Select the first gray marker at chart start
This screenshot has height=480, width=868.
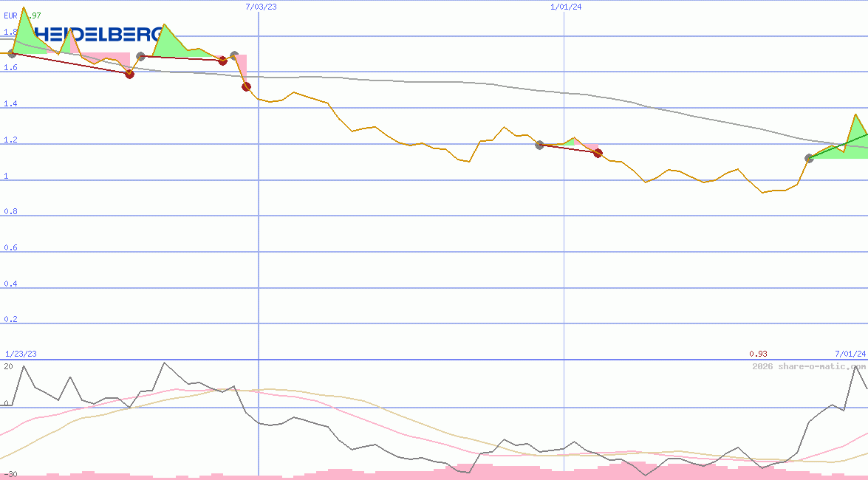[x=12, y=53]
